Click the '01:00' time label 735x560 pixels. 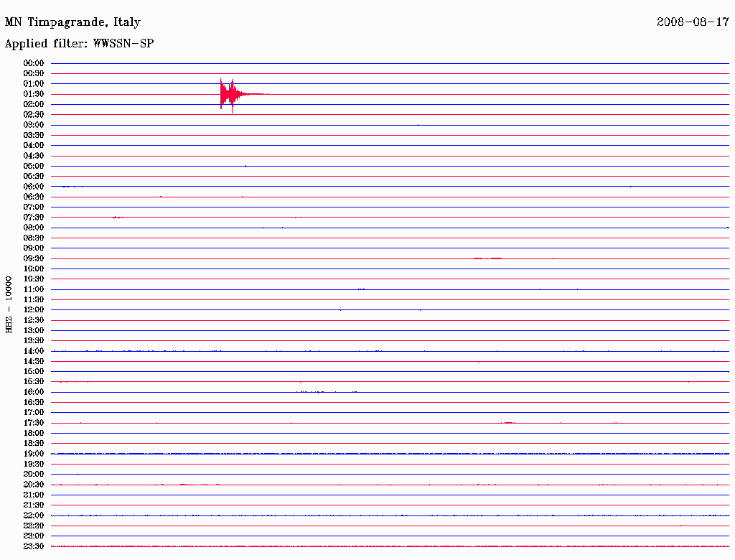click(34, 84)
